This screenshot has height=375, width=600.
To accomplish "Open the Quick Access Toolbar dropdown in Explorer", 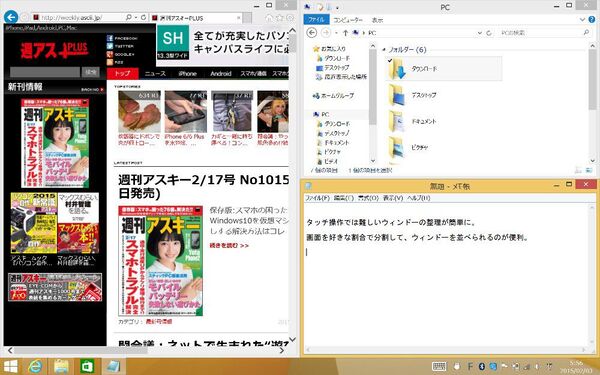I will tap(337, 7).
